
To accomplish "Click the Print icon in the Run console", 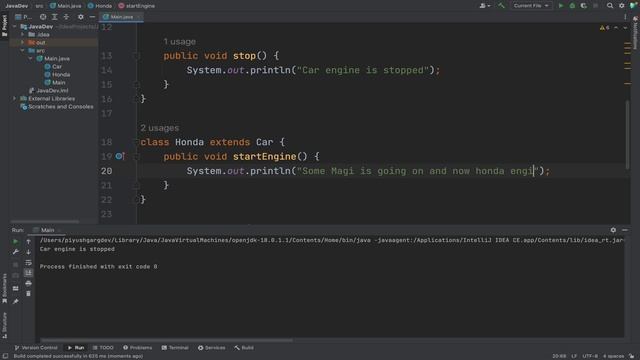I will click(29, 283).
